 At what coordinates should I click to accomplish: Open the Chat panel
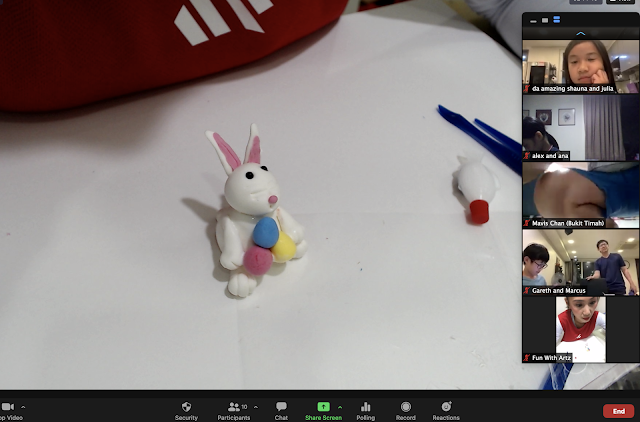click(x=281, y=410)
